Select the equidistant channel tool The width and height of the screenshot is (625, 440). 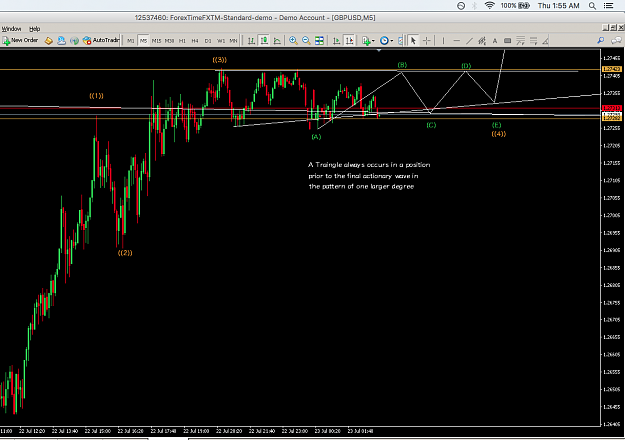click(x=482, y=41)
